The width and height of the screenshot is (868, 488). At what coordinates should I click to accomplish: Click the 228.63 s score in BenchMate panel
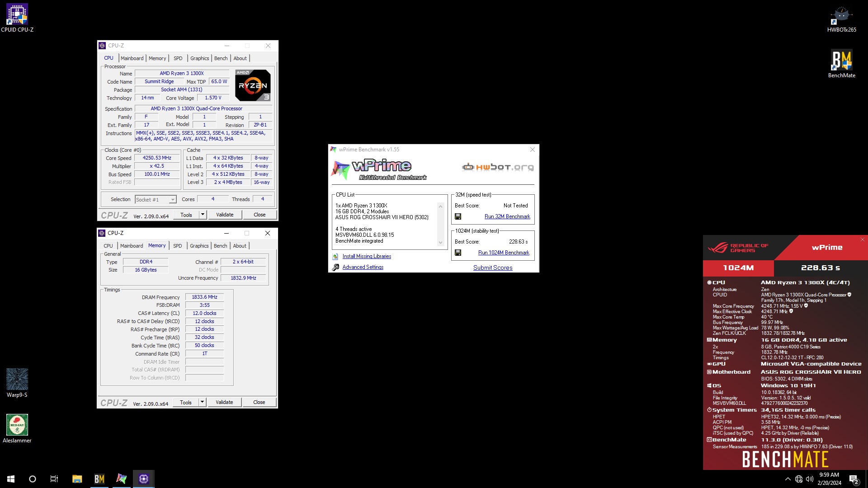[x=821, y=268]
